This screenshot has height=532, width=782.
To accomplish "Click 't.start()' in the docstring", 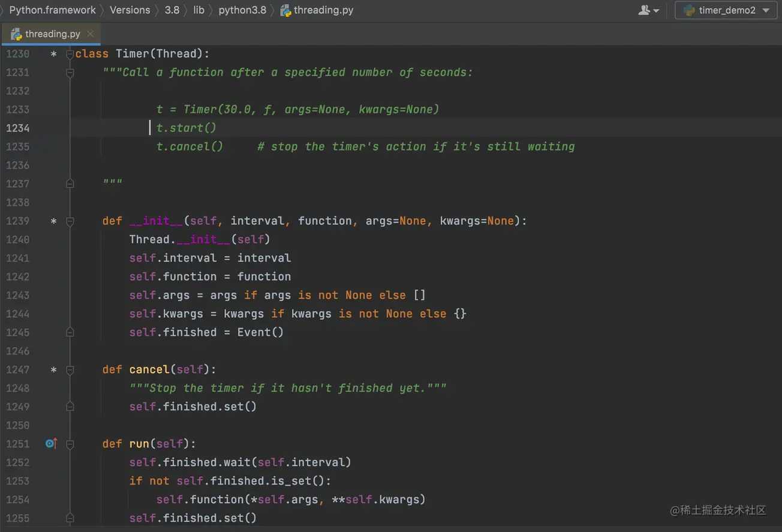I will point(187,128).
